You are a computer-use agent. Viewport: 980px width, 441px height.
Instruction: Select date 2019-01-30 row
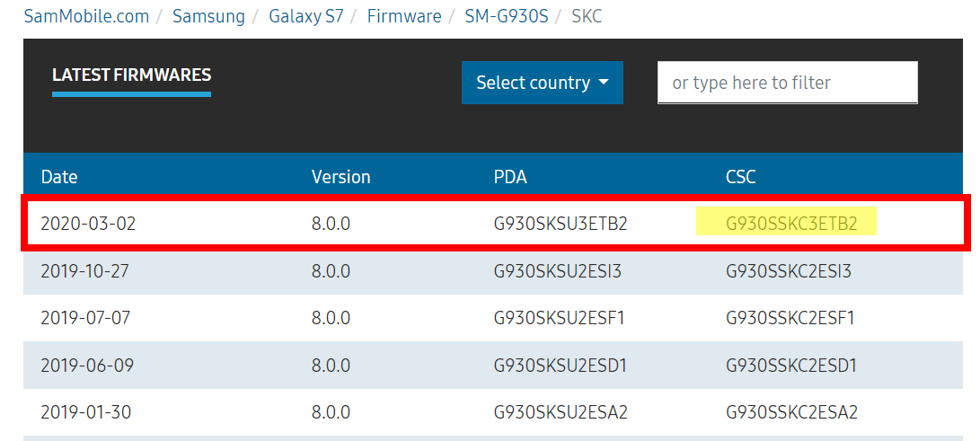(492, 412)
